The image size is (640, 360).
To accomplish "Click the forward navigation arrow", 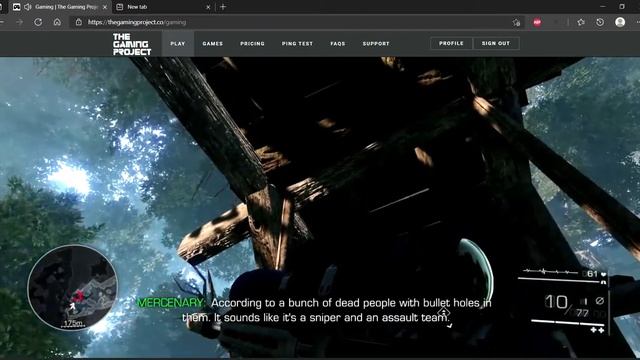I will (19, 22).
